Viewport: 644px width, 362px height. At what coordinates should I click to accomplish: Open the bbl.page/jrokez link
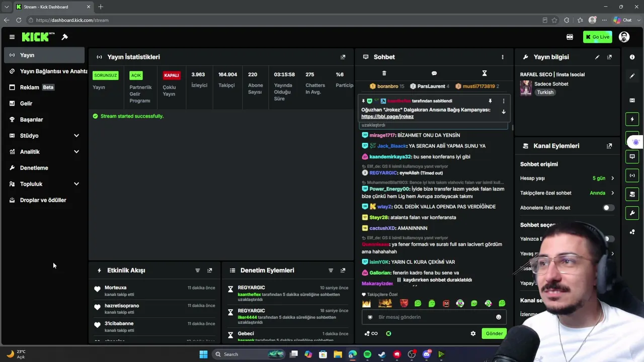(x=387, y=117)
